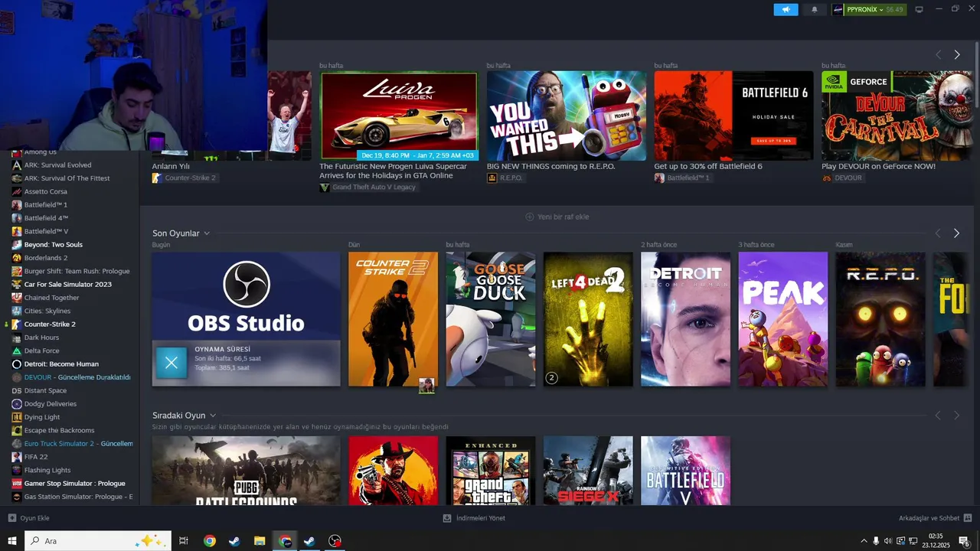Open the PEAK game card
Image resolution: width=980 pixels, height=551 pixels.
782,319
